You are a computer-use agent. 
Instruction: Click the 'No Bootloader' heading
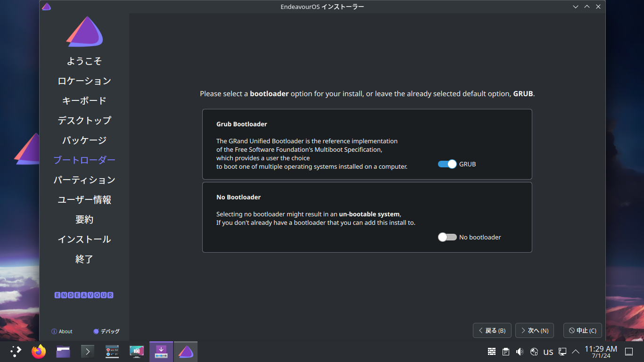(x=239, y=197)
